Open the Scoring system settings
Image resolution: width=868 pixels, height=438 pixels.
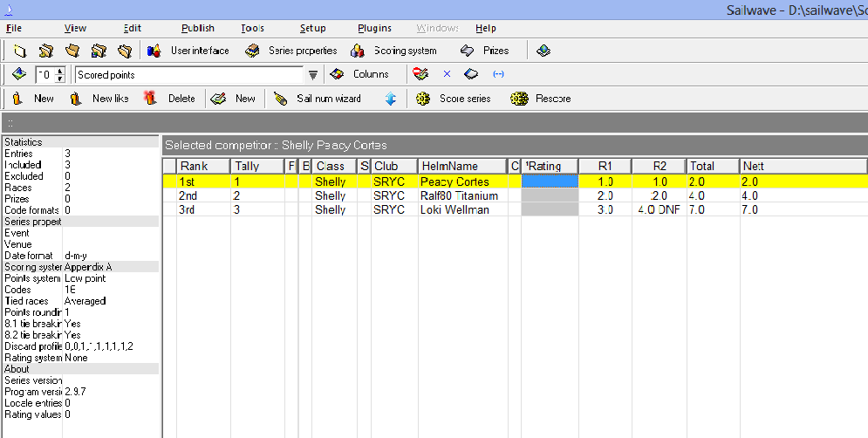point(394,51)
